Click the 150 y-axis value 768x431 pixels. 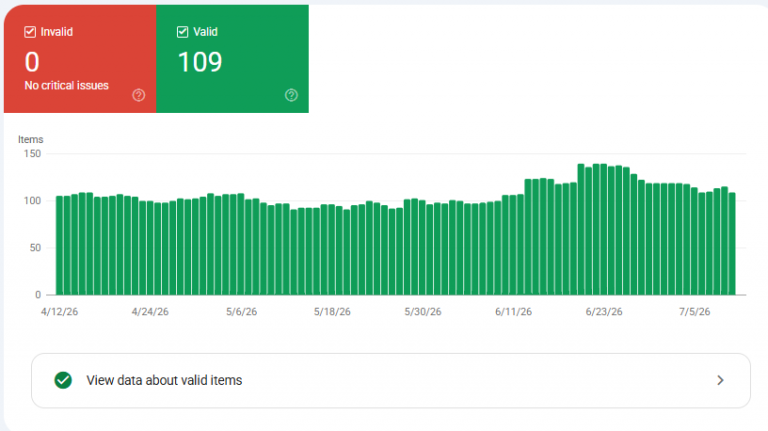coord(32,154)
